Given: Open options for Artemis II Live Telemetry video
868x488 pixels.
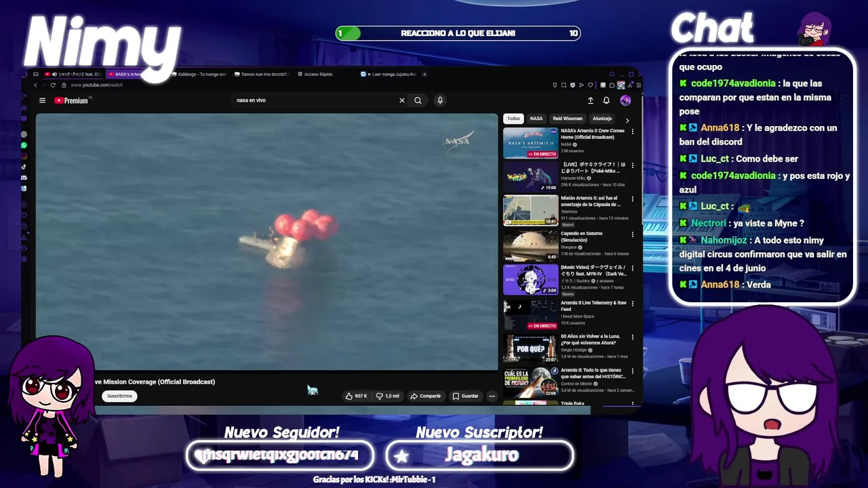Looking at the screenshot, I should 633,303.
